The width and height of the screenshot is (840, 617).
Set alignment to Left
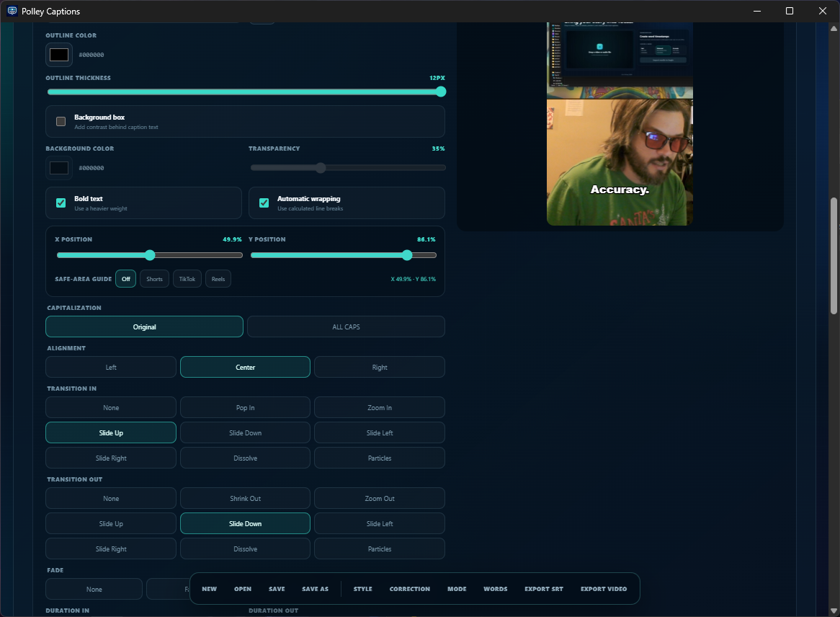tap(111, 367)
